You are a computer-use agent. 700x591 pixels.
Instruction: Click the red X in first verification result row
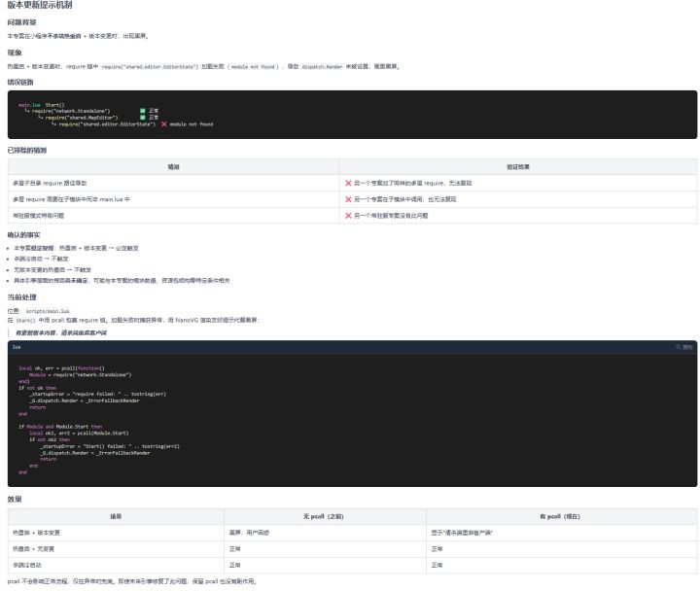point(348,183)
